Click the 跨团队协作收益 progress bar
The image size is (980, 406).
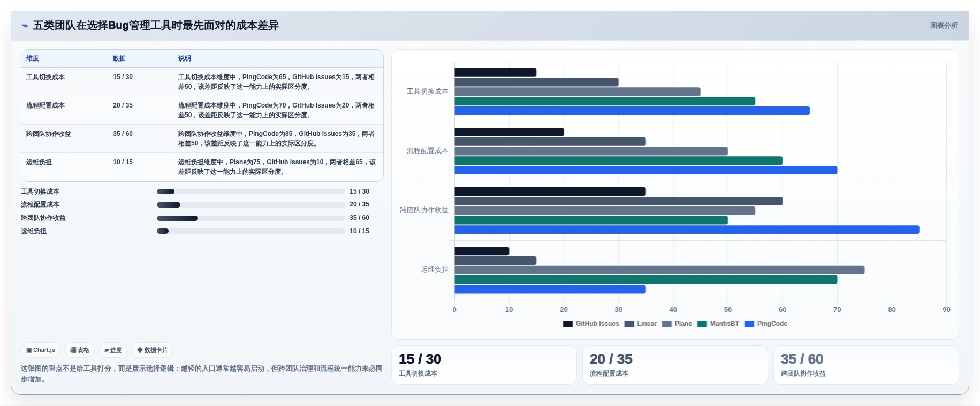(250, 218)
